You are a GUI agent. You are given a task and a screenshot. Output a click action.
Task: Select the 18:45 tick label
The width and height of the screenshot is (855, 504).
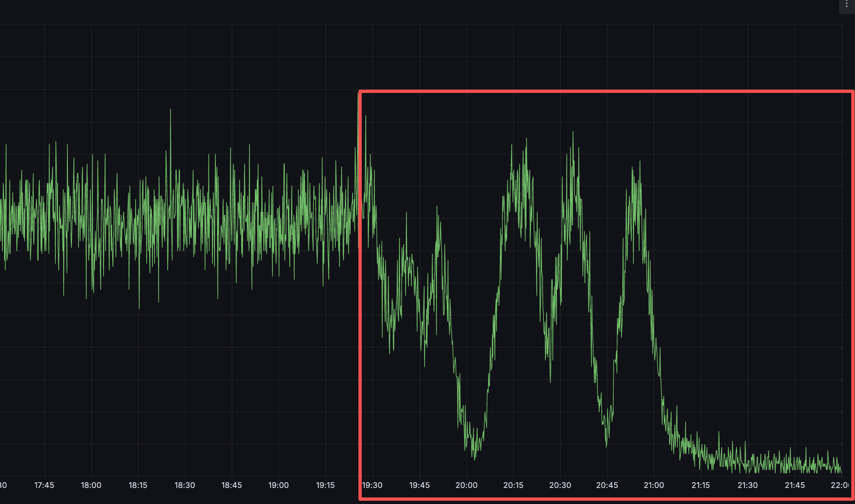tap(231, 485)
